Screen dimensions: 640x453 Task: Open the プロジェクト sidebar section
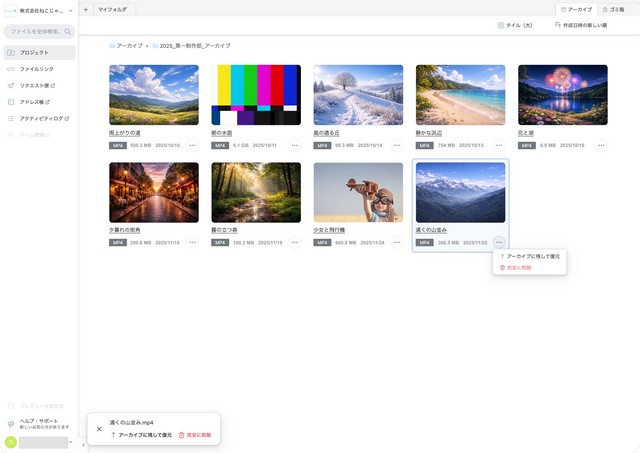pos(35,52)
